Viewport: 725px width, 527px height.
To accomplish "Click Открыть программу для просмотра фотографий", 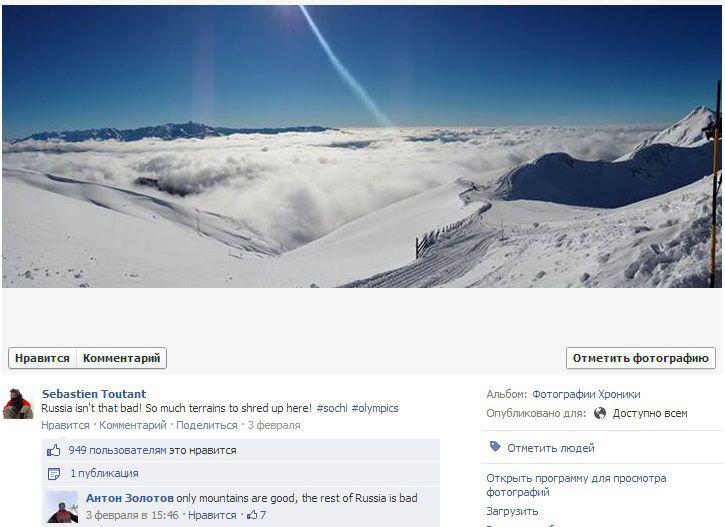I will (576, 485).
